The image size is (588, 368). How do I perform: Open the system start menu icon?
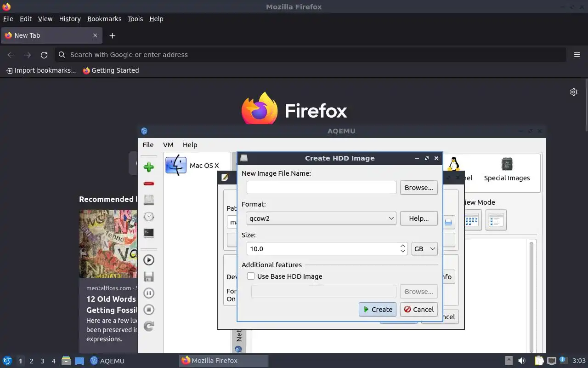click(7, 361)
